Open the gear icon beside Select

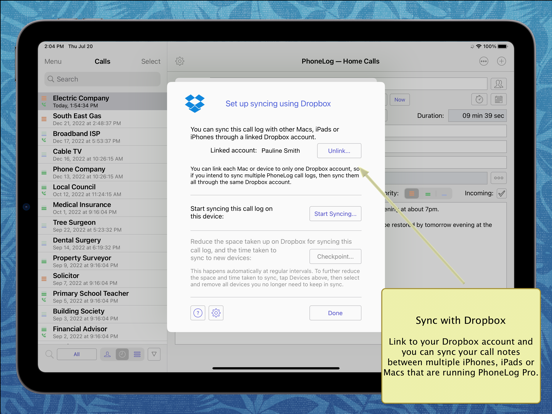coord(180,61)
